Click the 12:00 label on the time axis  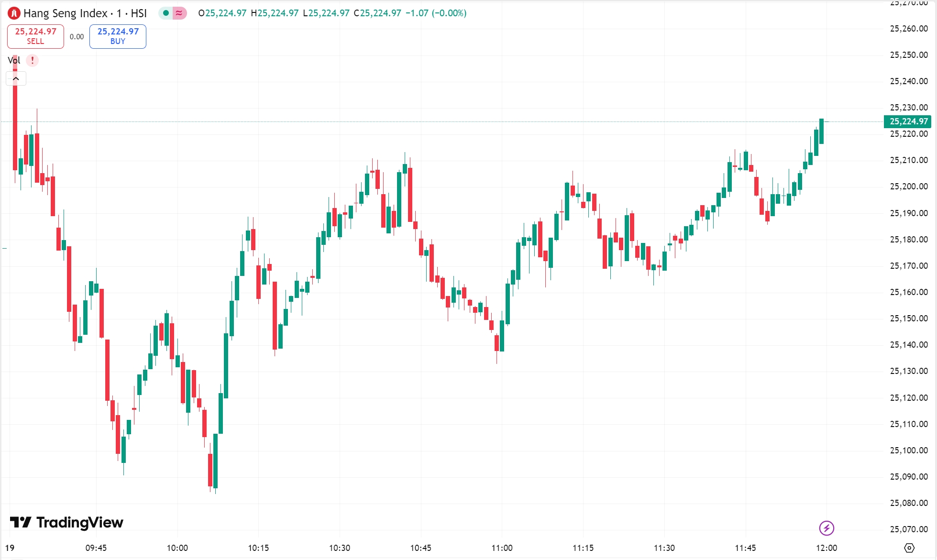click(827, 548)
